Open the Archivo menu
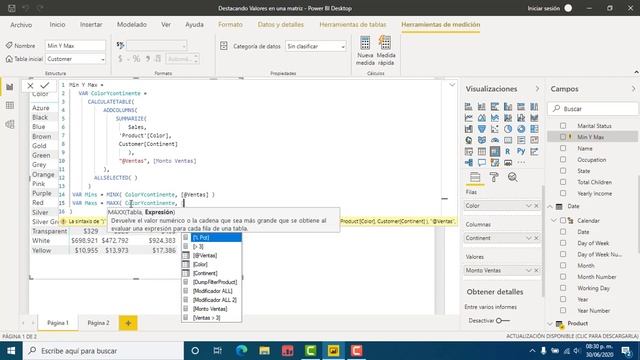This screenshot has height=360, width=640. pyautogui.click(x=21, y=25)
